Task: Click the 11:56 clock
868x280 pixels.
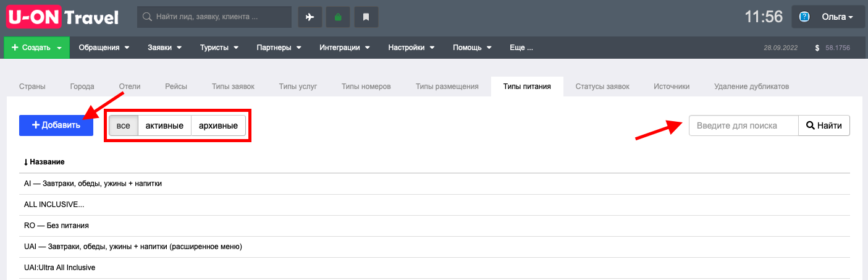Action: click(764, 17)
